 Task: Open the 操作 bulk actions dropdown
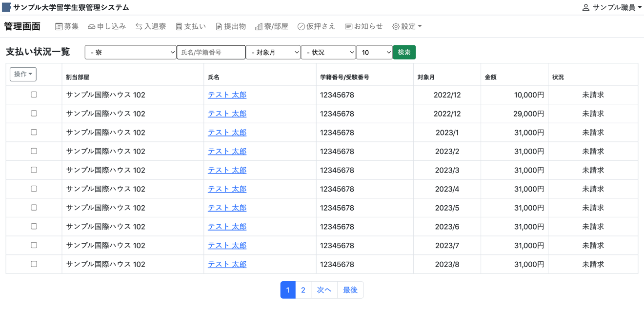23,74
